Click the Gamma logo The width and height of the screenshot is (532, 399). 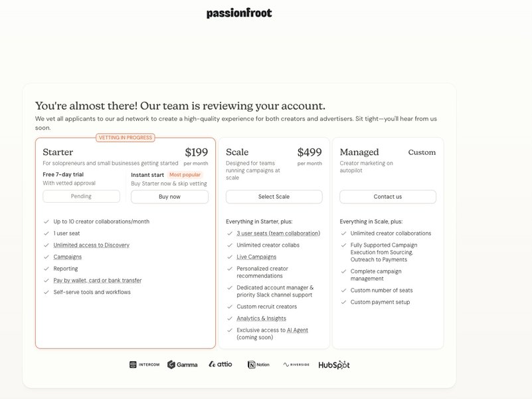(x=182, y=364)
